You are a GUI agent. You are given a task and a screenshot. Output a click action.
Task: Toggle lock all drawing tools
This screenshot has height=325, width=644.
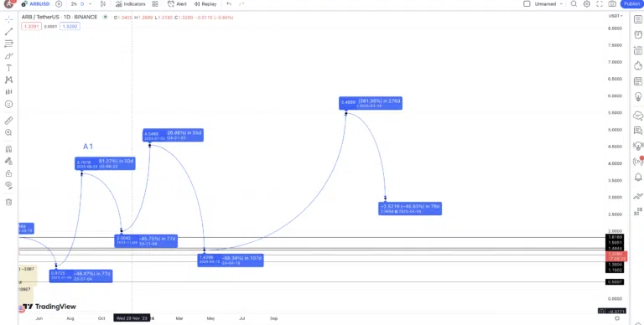click(8, 173)
